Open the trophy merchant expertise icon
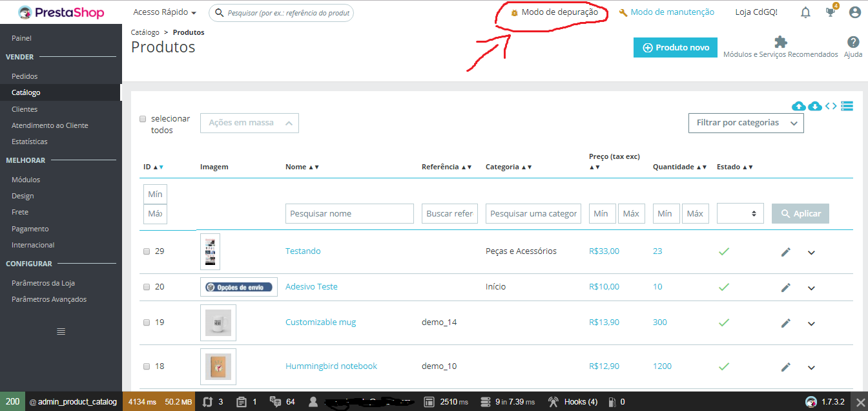Viewport: 868px width, 411px height. (831, 12)
